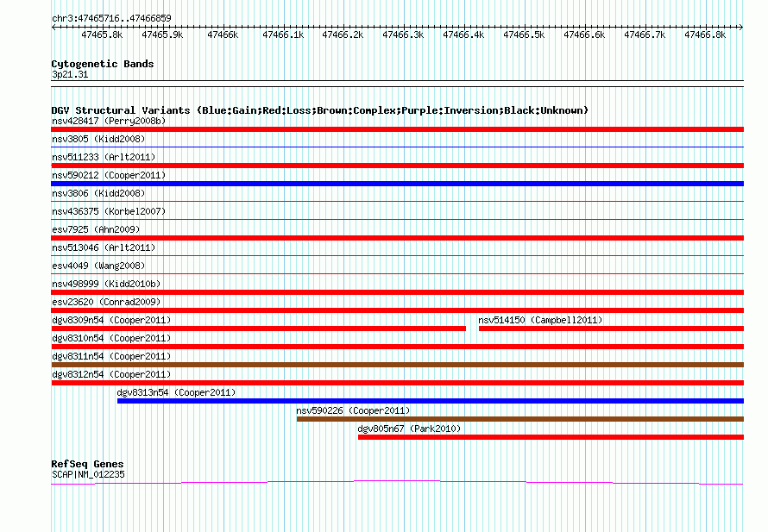The width and height of the screenshot is (768, 532).
Task: Select the red bar under nsv514150
Action: 611,329
